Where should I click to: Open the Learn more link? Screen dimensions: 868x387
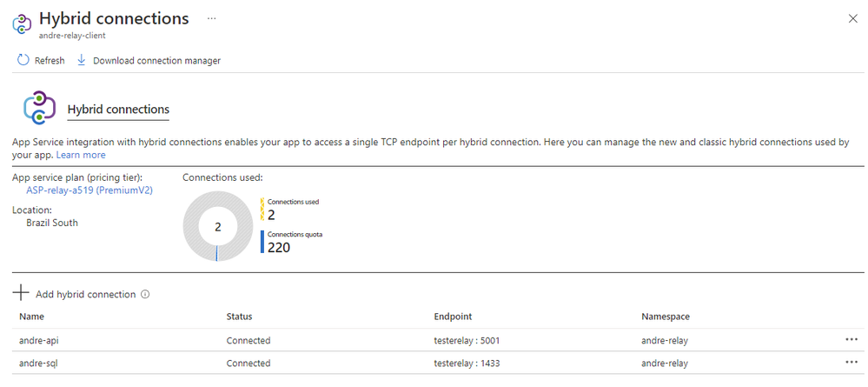[81, 155]
